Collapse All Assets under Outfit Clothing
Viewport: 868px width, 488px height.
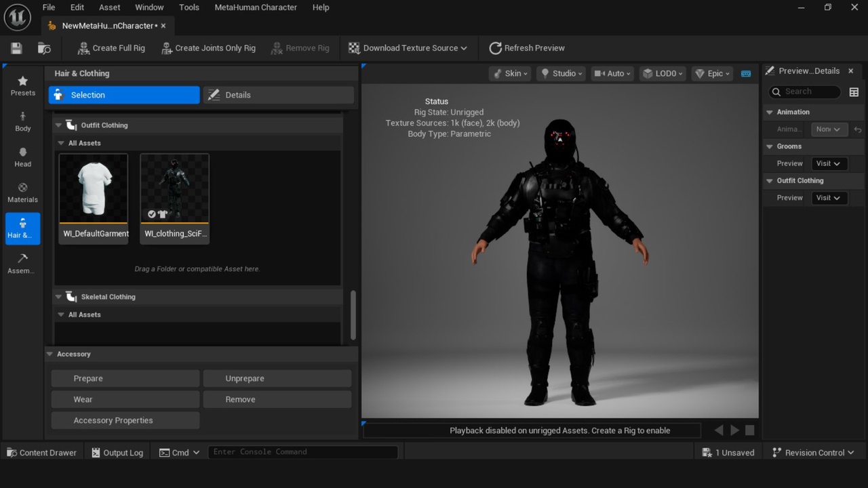[60, 143]
